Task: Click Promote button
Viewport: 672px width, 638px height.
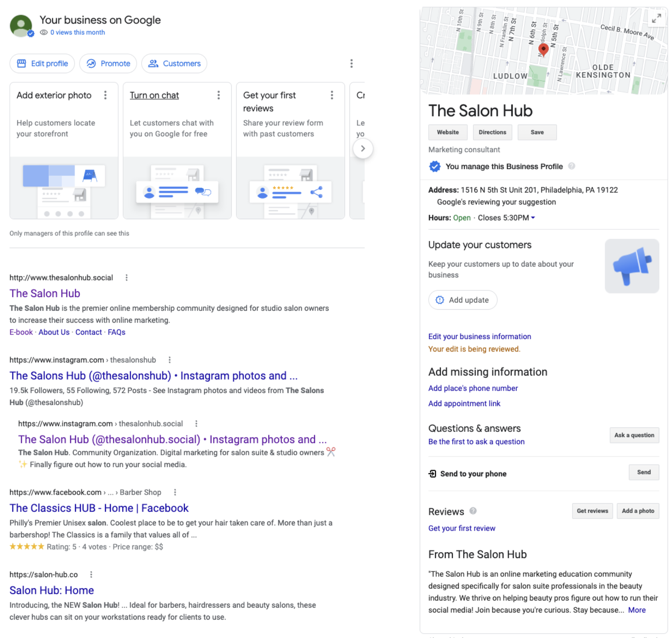Action: pos(108,63)
